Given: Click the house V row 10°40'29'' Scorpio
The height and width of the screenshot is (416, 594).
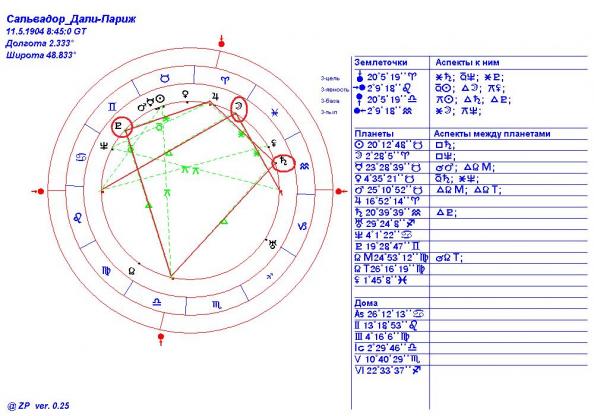Looking at the screenshot, I should point(387,359).
